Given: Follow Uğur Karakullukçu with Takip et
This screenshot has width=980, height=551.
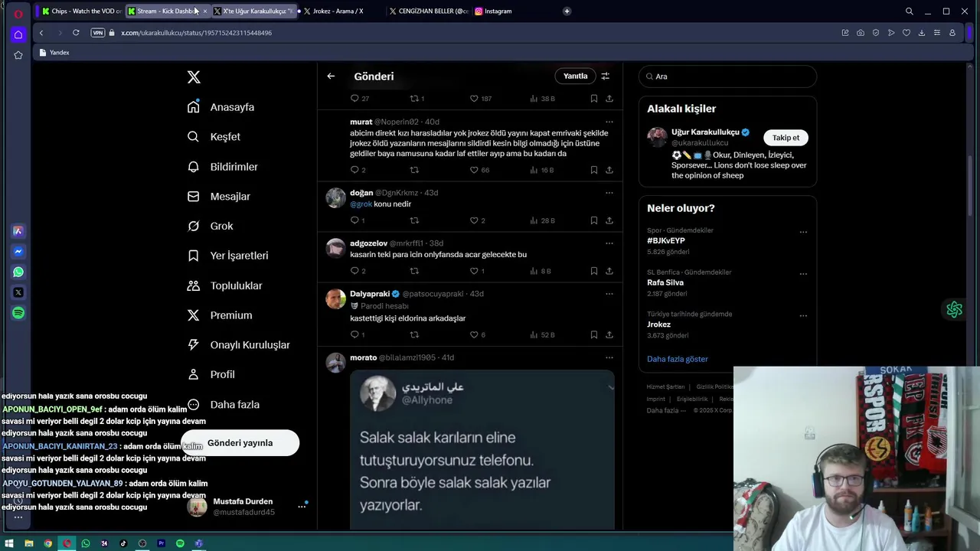Looking at the screenshot, I should point(786,138).
